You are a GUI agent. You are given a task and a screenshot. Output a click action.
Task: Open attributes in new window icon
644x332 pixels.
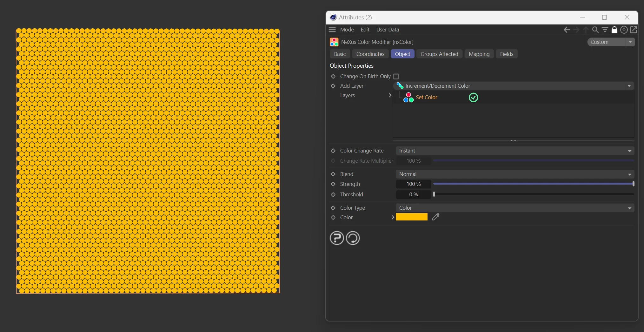(634, 30)
